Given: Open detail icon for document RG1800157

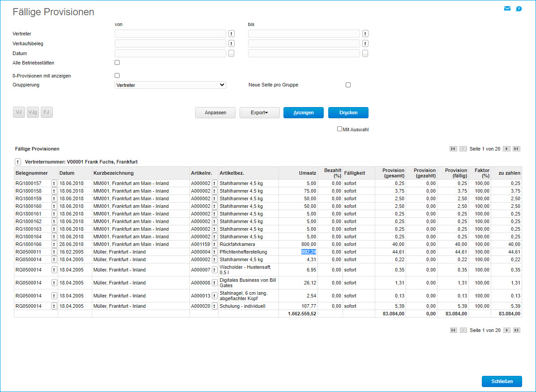Looking at the screenshot, I should [x=54, y=183].
